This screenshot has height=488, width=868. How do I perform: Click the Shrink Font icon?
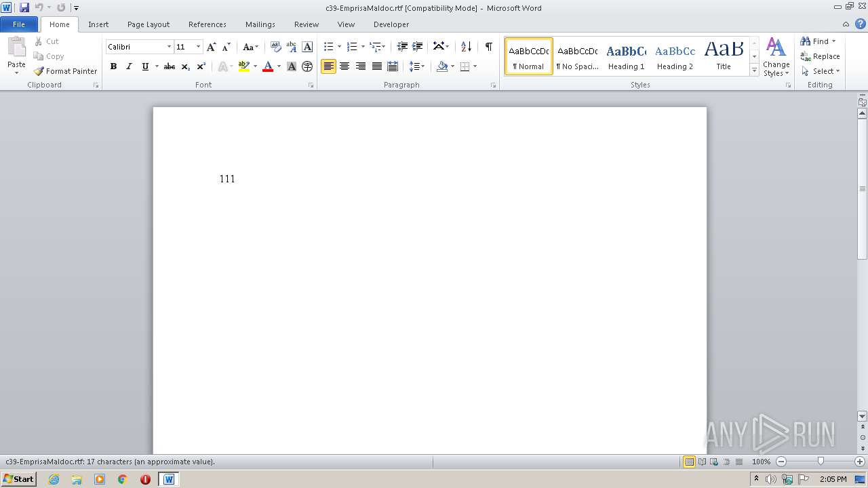(226, 47)
